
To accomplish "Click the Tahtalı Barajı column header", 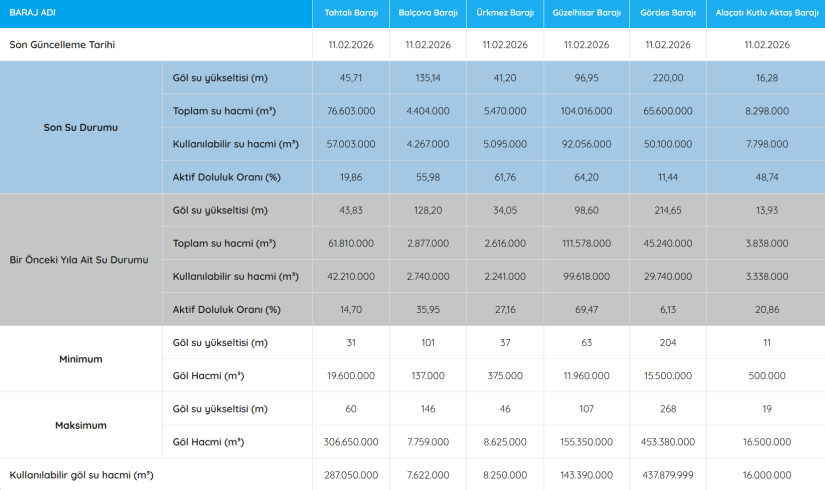I will click(x=351, y=13).
